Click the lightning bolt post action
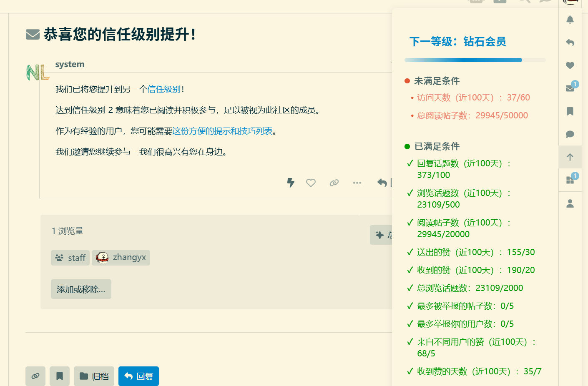 pyautogui.click(x=291, y=183)
